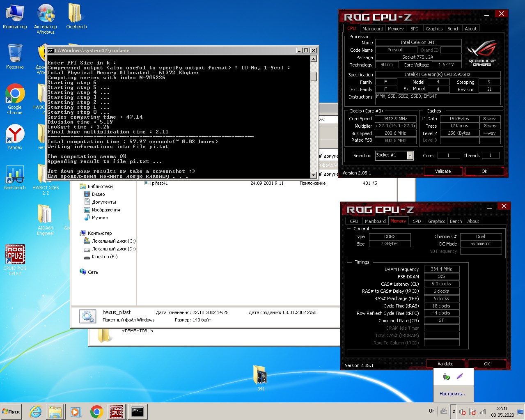Click OK in the upper CPU-Z window

[484, 171]
